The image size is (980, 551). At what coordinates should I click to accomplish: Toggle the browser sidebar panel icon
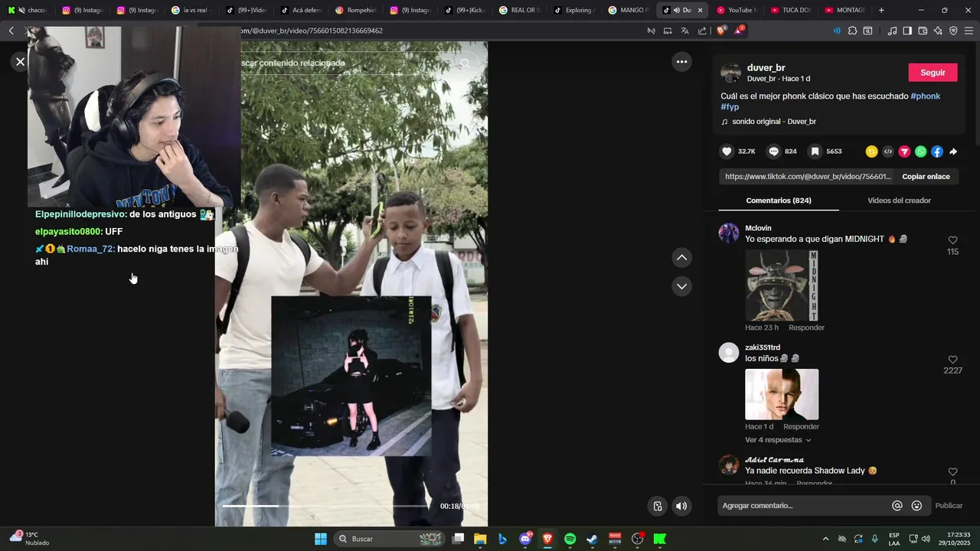(x=907, y=31)
